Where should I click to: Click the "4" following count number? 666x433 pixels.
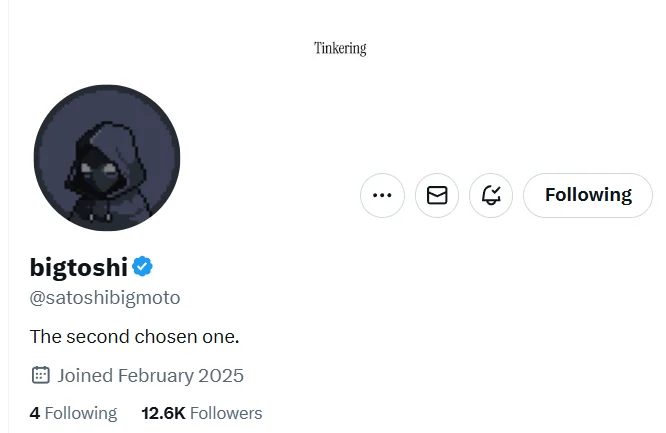35,413
